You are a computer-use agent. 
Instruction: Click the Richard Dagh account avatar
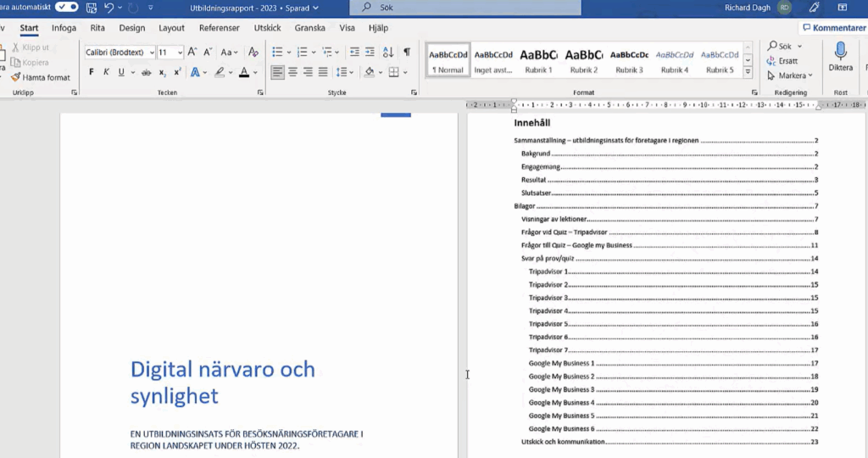click(x=784, y=8)
